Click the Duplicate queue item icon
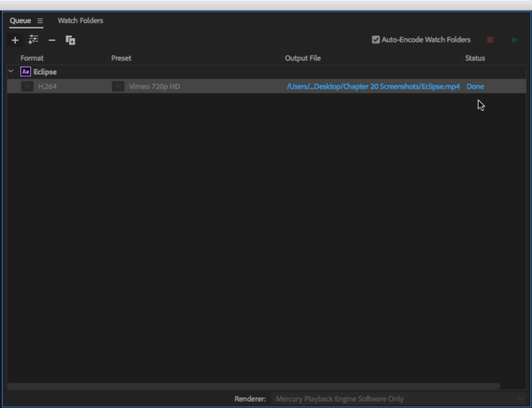532x408 pixels. pyautogui.click(x=70, y=40)
